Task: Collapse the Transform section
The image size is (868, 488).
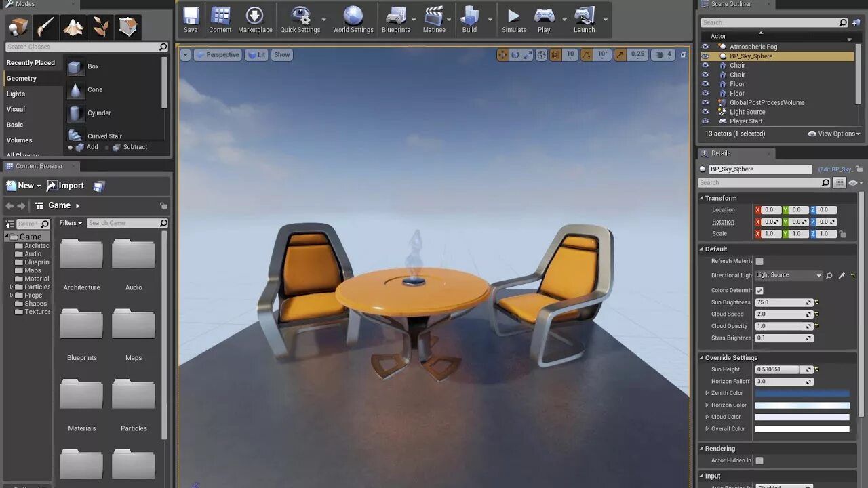Action: (702, 198)
